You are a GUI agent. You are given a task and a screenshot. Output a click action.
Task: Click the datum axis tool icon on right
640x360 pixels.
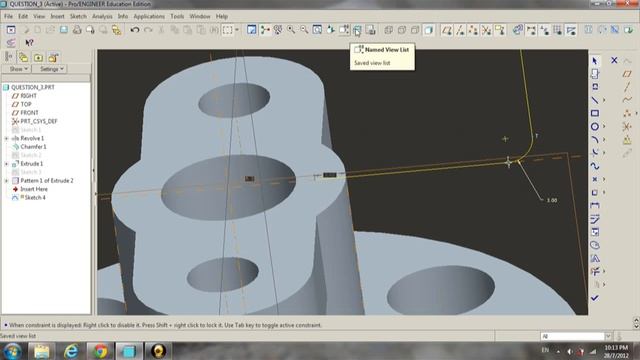pyautogui.click(x=627, y=87)
